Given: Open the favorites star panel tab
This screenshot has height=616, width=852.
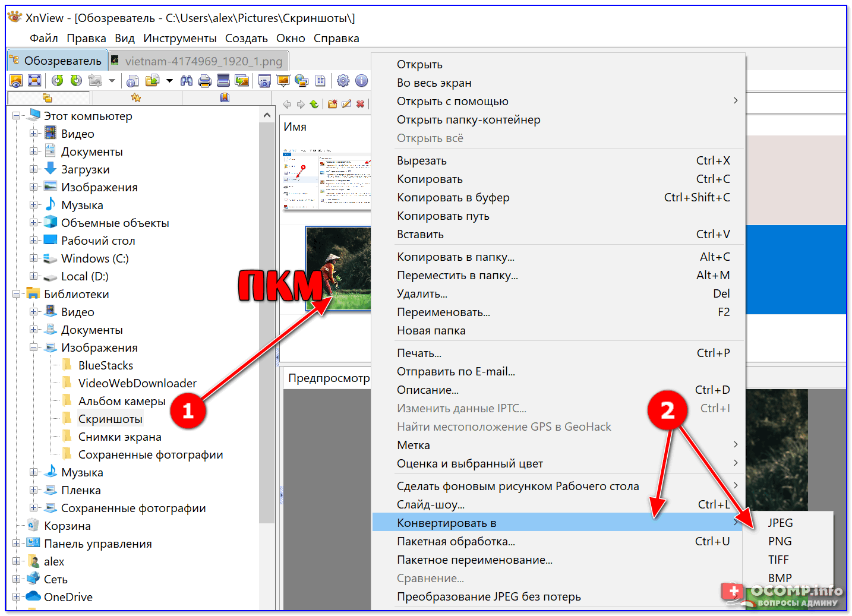Looking at the screenshot, I should pos(136,97).
